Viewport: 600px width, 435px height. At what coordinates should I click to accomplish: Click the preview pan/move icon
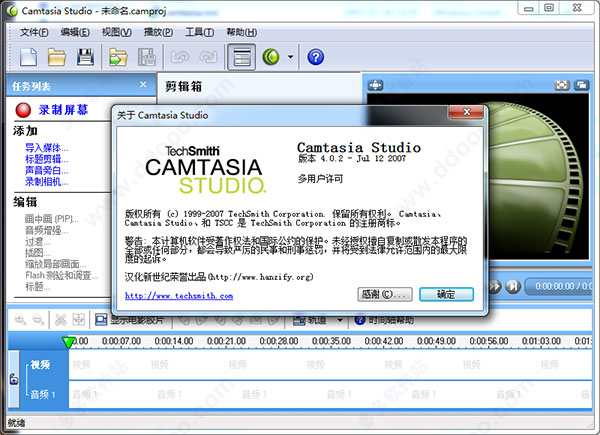(375, 85)
